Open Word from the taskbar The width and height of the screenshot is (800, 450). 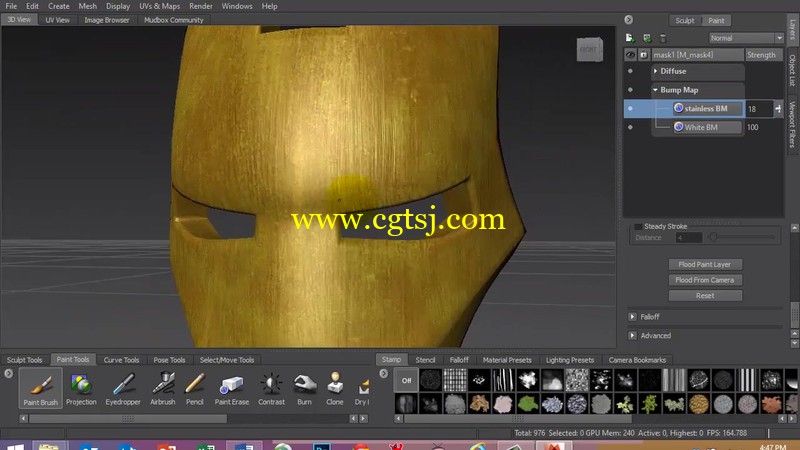pyautogui.click(x=244, y=446)
